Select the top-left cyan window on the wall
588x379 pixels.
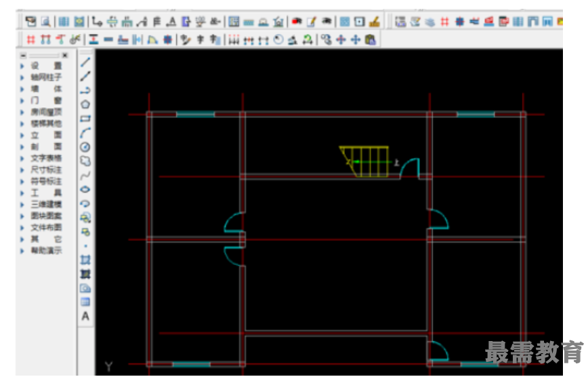[x=195, y=114]
